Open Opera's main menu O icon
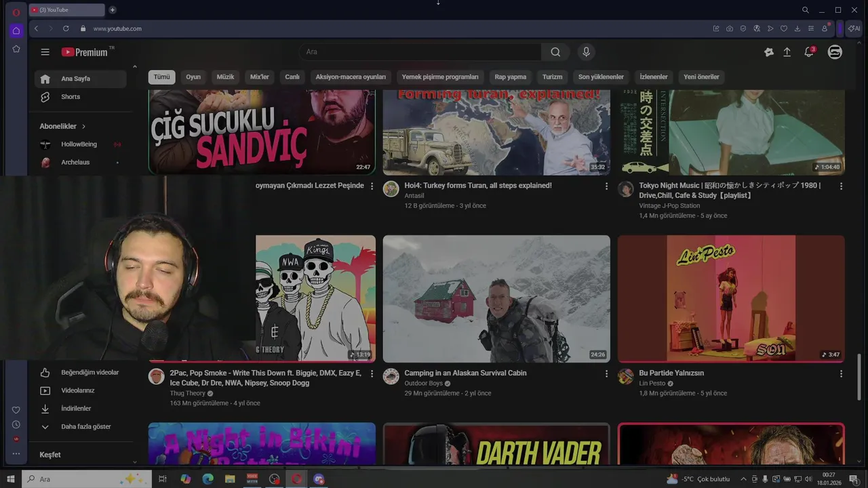The height and width of the screenshot is (488, 868). coord(16,12)
